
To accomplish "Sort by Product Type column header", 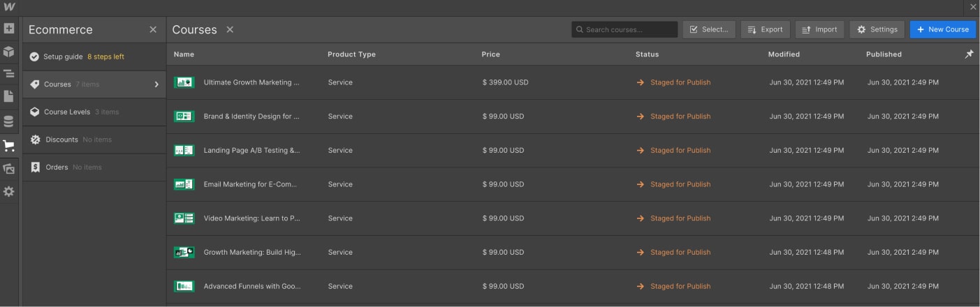I will [x=351, y=54].
